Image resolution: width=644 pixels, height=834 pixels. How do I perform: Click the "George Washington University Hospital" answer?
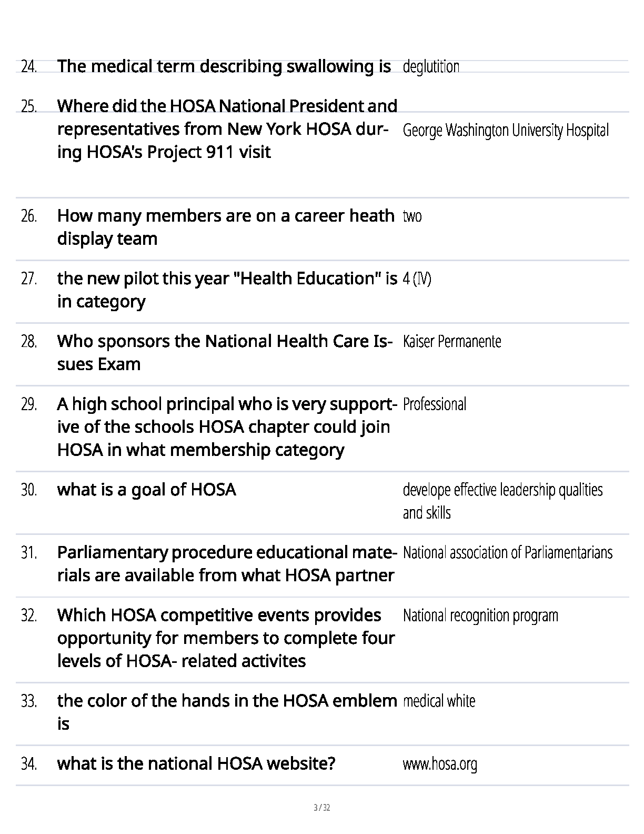coord(506,130)
